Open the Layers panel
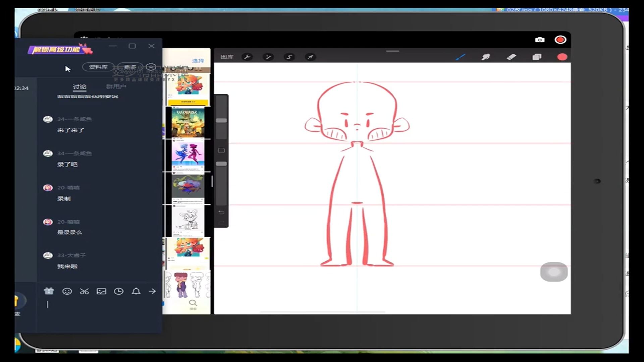This screenshot has width=644, height=362. 537,57
